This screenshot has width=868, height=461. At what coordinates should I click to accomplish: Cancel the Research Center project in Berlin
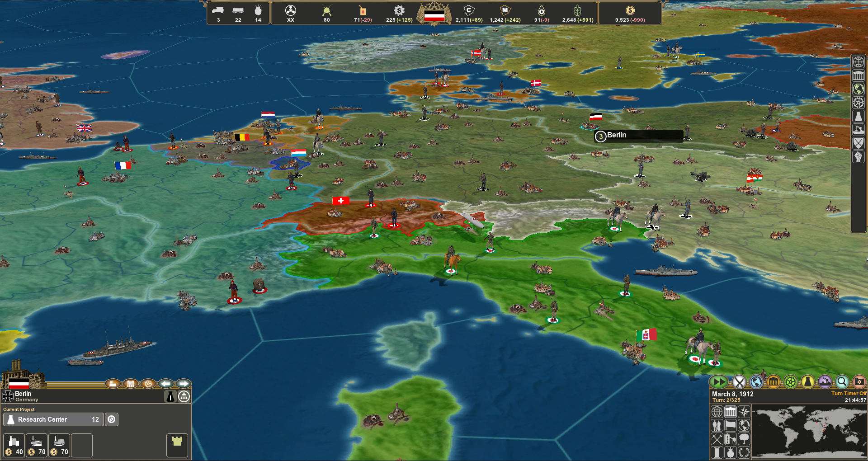coord(112,419)
